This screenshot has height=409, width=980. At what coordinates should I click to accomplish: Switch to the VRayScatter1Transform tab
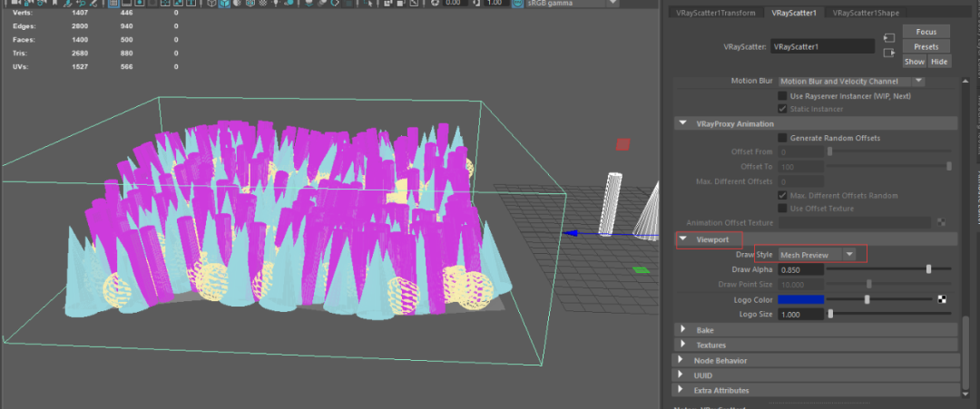713,13
